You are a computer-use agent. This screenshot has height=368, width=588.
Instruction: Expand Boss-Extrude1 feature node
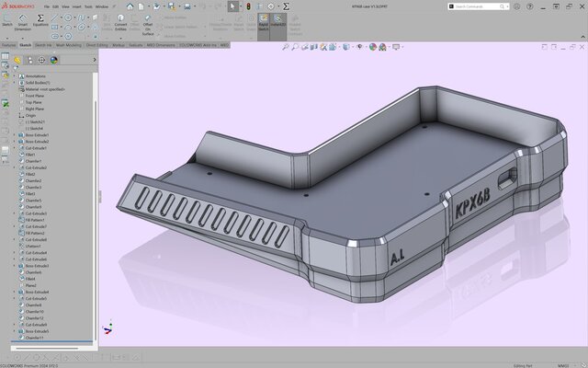tap(14, 134)
